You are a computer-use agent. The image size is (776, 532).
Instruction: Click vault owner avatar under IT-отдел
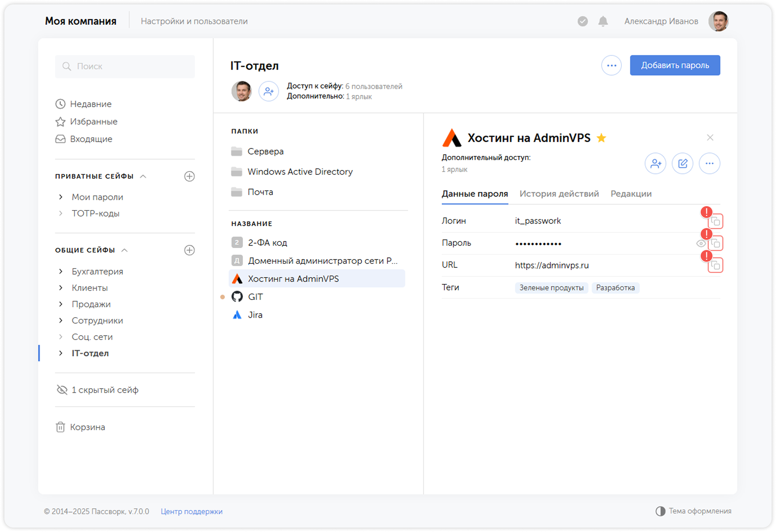(241, 91)
